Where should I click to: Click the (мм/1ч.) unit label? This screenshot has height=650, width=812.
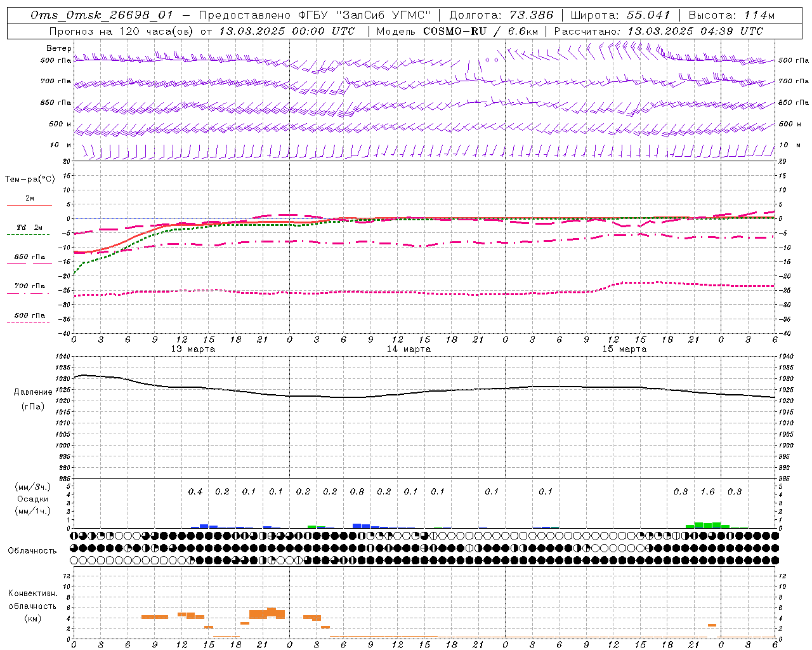pyautogui.click(x=33, y=511)
